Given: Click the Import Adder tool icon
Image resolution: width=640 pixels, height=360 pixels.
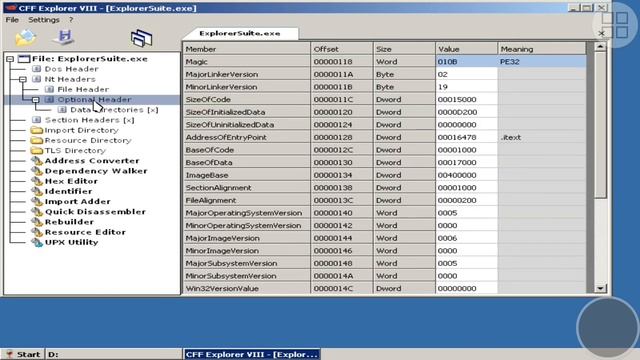Looking at the screenshot, I should pos(37,201).
